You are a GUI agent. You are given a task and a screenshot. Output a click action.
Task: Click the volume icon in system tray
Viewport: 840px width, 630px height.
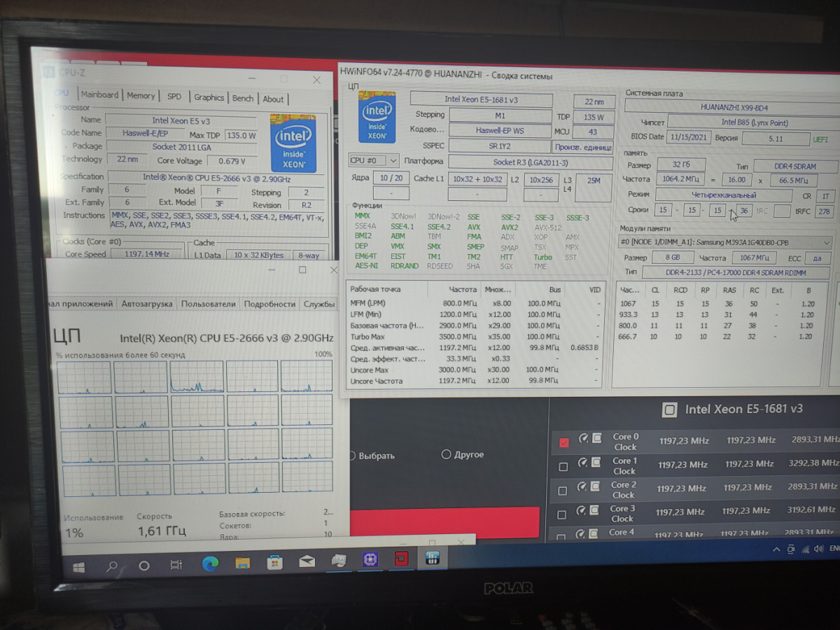(x=805, y=549)
